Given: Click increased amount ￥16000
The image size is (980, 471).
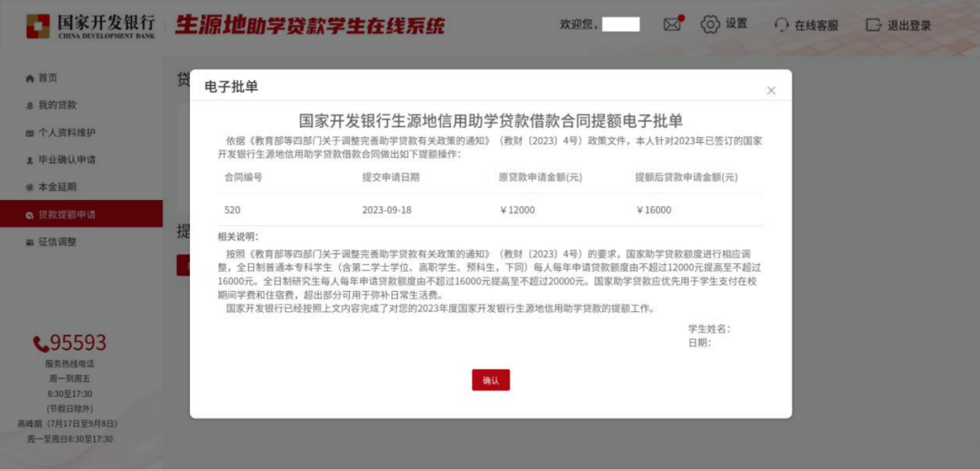Looking at the screenshot, I should pyautogui.click(x=653, y=210).
